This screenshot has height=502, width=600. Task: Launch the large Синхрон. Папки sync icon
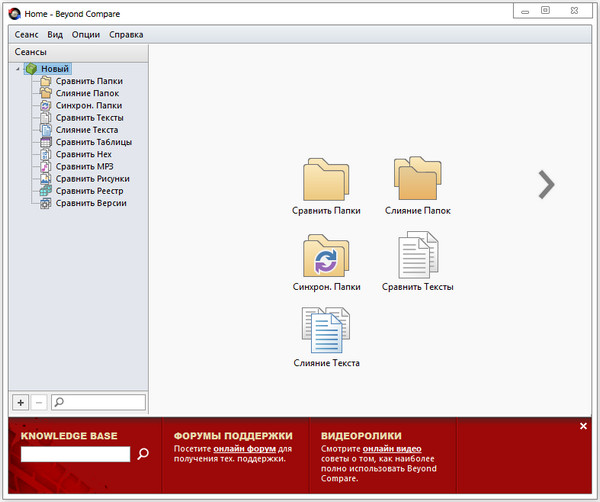pos(325,256)
